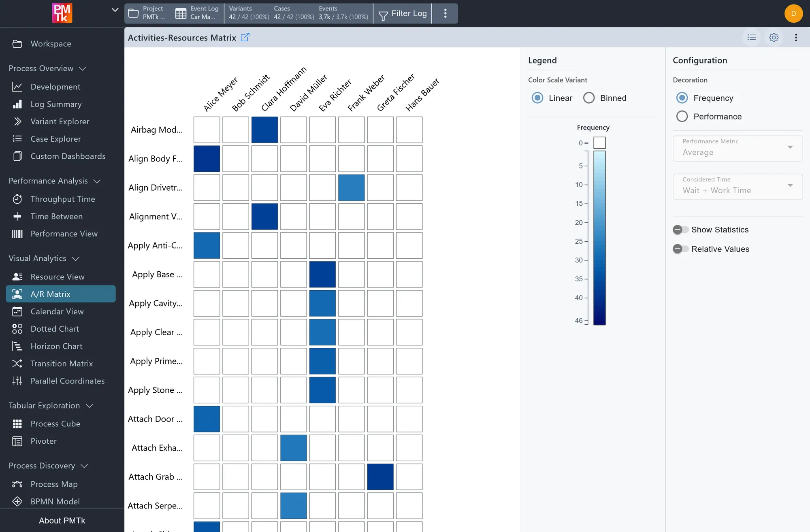Select the A/R Matrix menu item
This screenshot has height=532, width=810.
tap(61, 294)
